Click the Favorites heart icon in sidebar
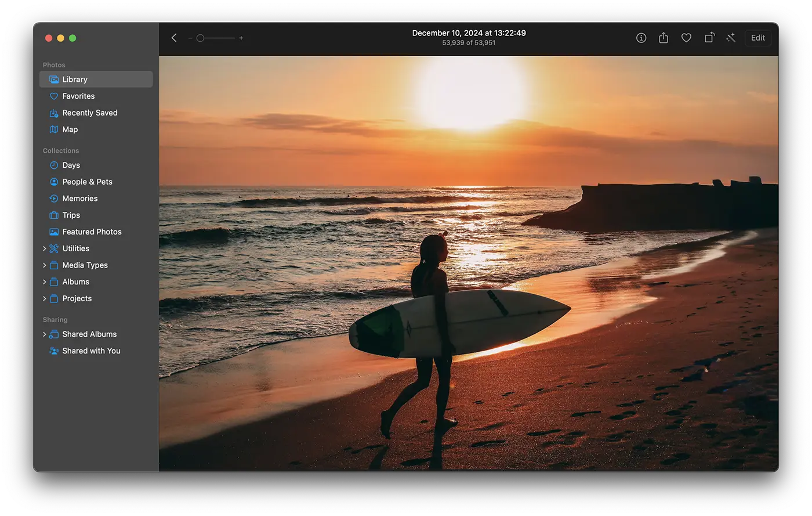Screen dimensions: 812x516 click(54, 96)
